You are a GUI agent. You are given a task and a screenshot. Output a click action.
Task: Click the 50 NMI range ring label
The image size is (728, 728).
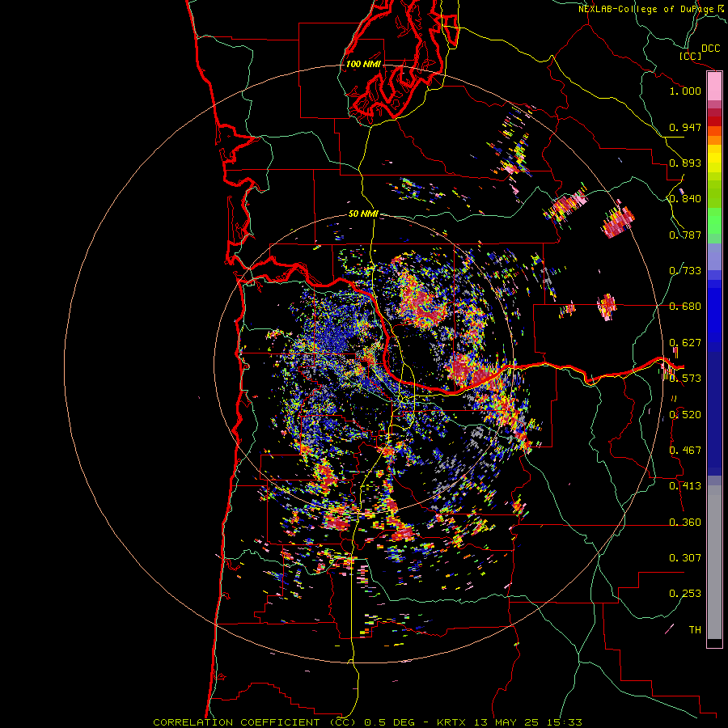(363, 214)
